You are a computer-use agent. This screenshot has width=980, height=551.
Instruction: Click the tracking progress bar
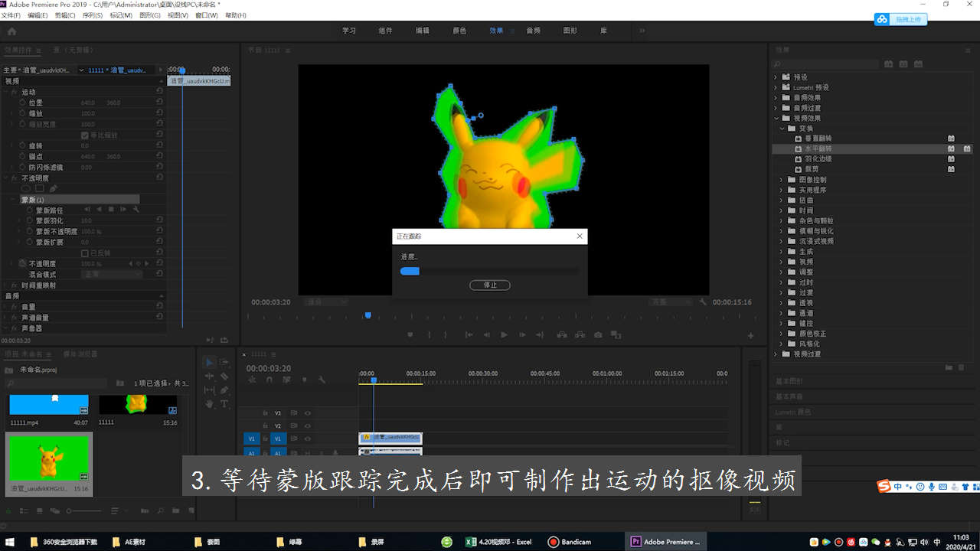click(x=490, y=270)
